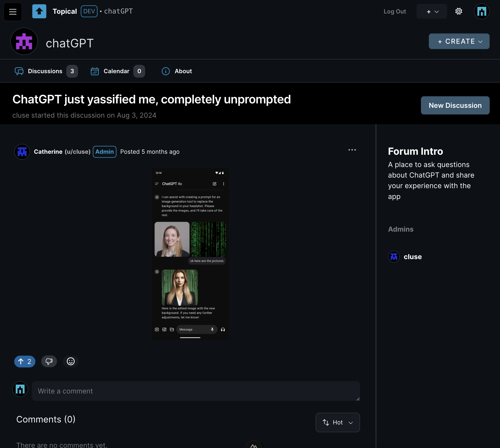Click the Topical site name link
This screenshot has width=500, height=448.
tap(65, 11)
